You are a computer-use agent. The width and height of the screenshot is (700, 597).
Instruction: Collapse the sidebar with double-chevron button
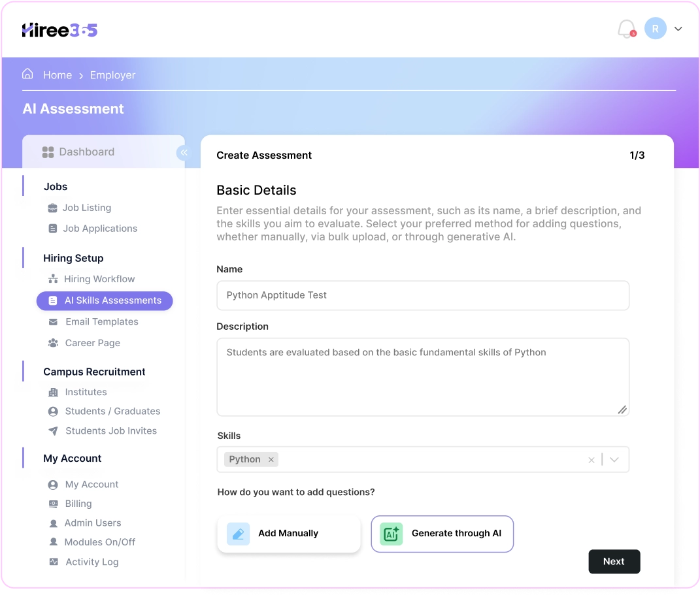coord(184,152)
